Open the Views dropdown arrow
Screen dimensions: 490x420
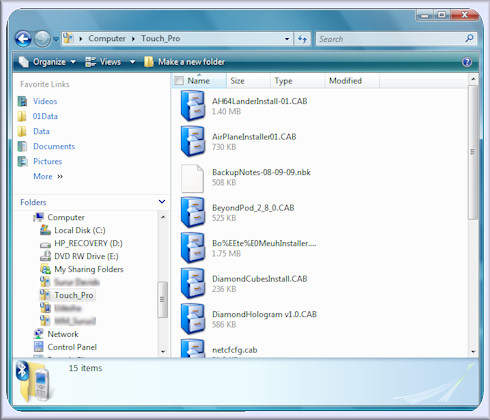coord(132,62)
